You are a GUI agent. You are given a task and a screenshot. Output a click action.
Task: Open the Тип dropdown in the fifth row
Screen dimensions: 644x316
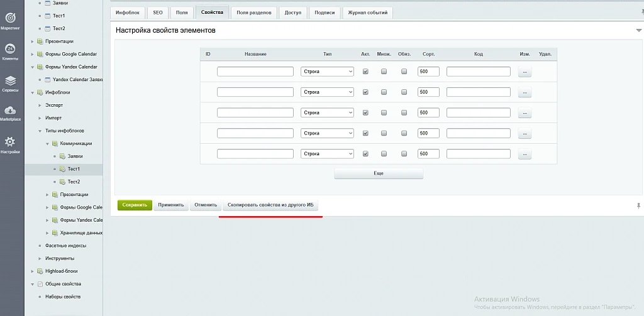click(327, 154)
